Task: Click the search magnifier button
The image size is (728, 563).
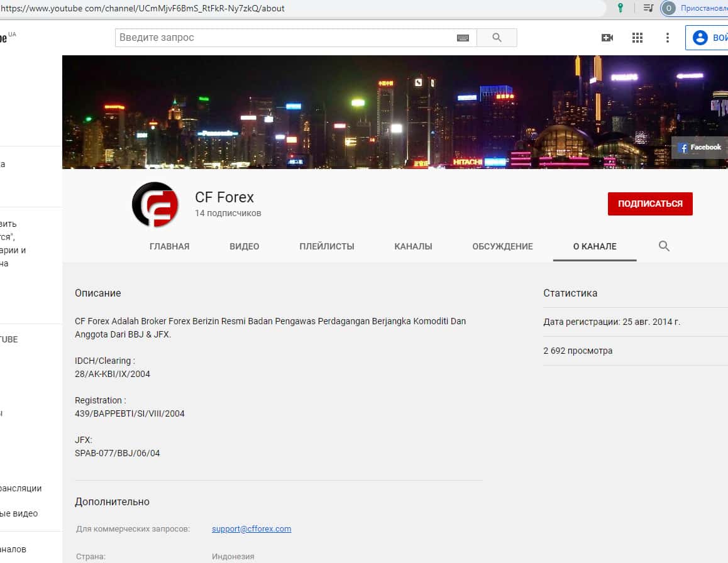Action: point(497,38)
